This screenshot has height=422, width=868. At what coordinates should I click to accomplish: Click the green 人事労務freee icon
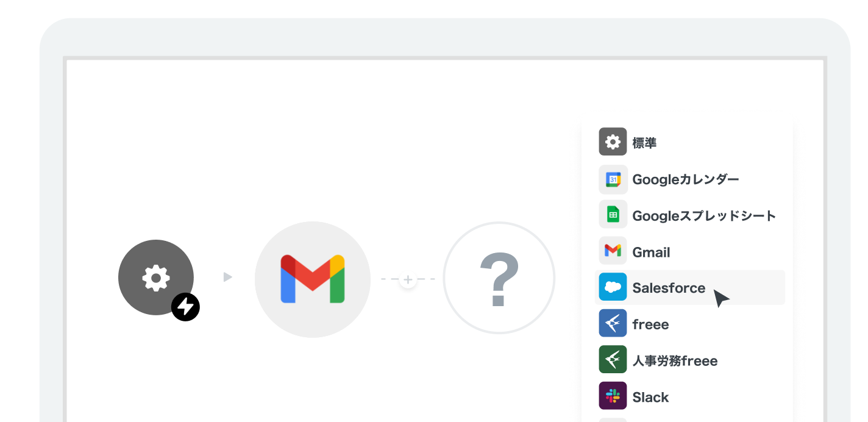tap(613, 360)
